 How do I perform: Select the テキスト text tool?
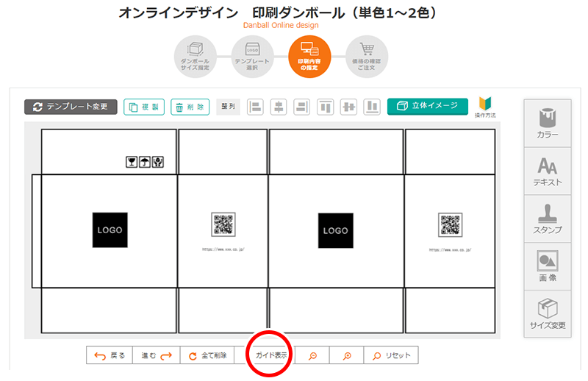548,171
